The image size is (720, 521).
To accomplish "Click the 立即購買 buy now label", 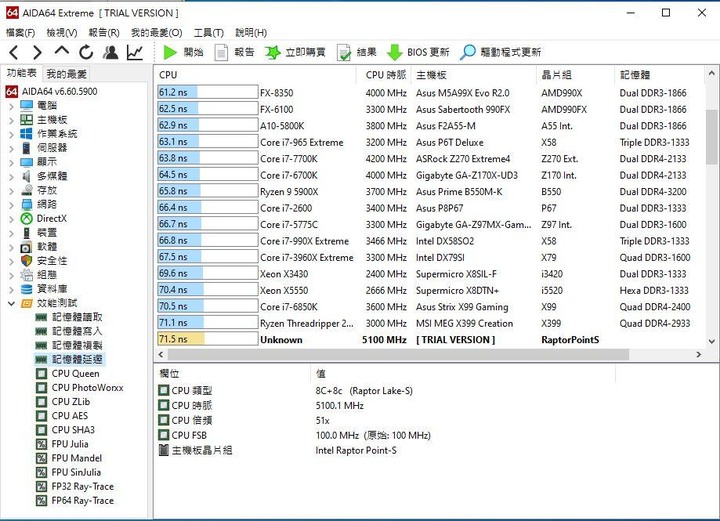I will click(x=305, y=52).
